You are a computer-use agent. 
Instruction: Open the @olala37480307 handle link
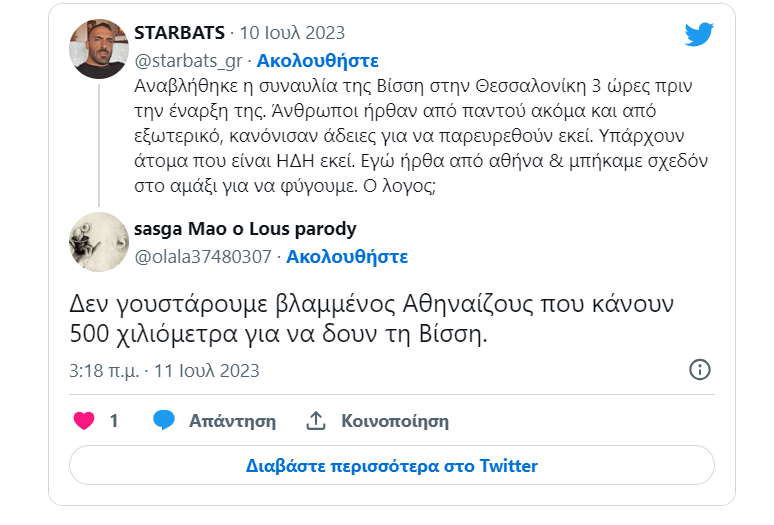[x=203, y=257]
